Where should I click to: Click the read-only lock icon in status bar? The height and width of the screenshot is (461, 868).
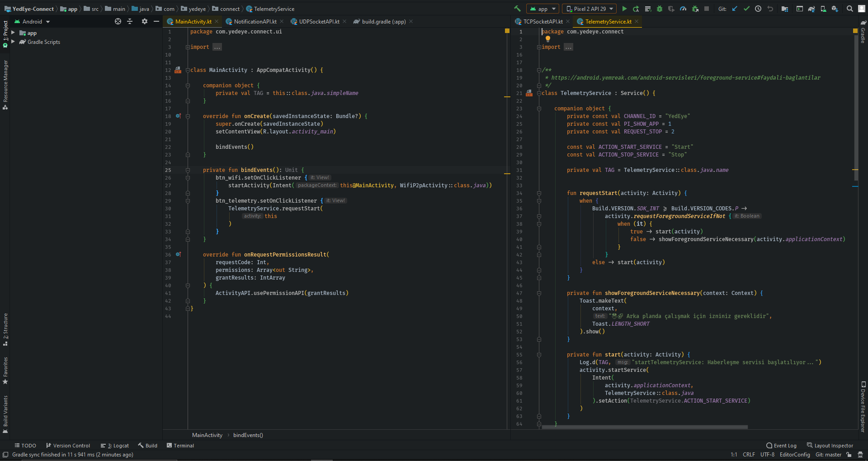(849, 455)
